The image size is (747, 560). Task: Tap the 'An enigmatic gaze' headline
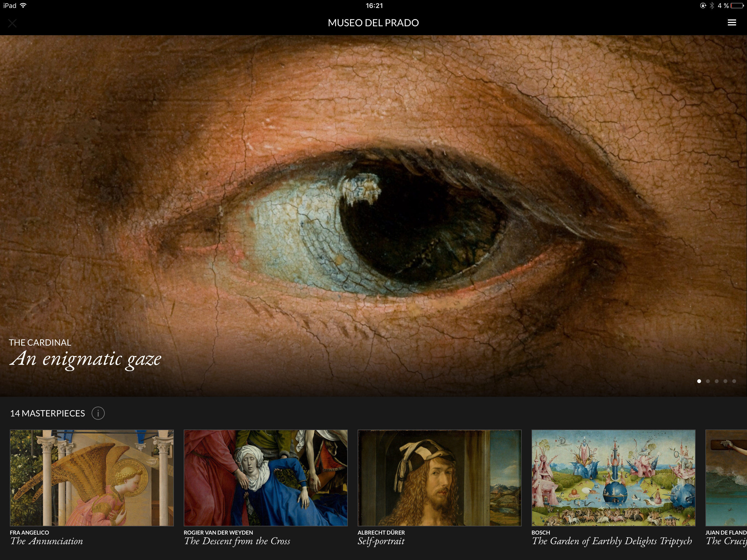85,359
